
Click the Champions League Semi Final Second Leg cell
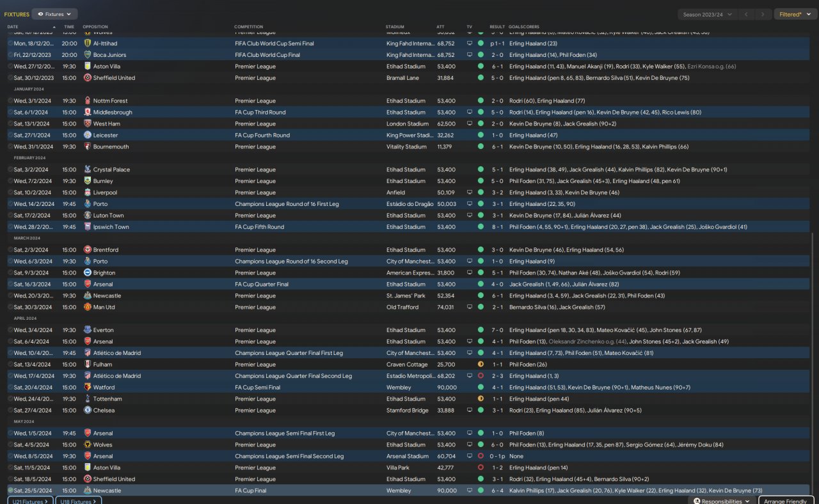(289, 456)
